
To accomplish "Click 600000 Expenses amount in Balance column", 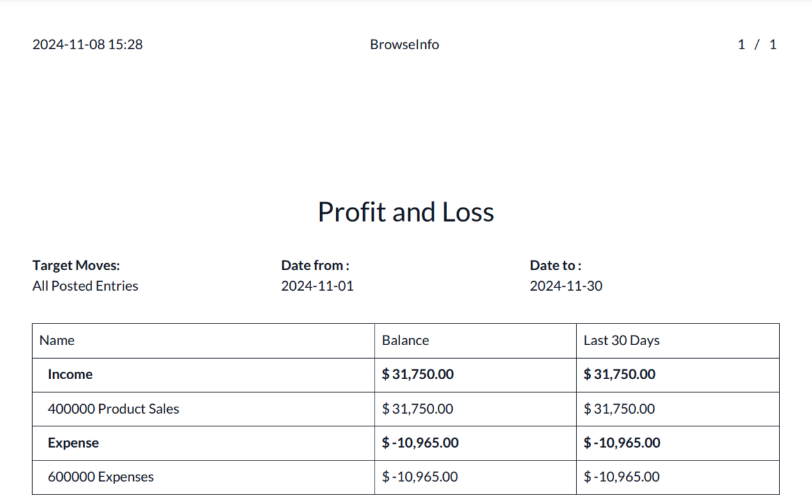I will pos(420,477).
